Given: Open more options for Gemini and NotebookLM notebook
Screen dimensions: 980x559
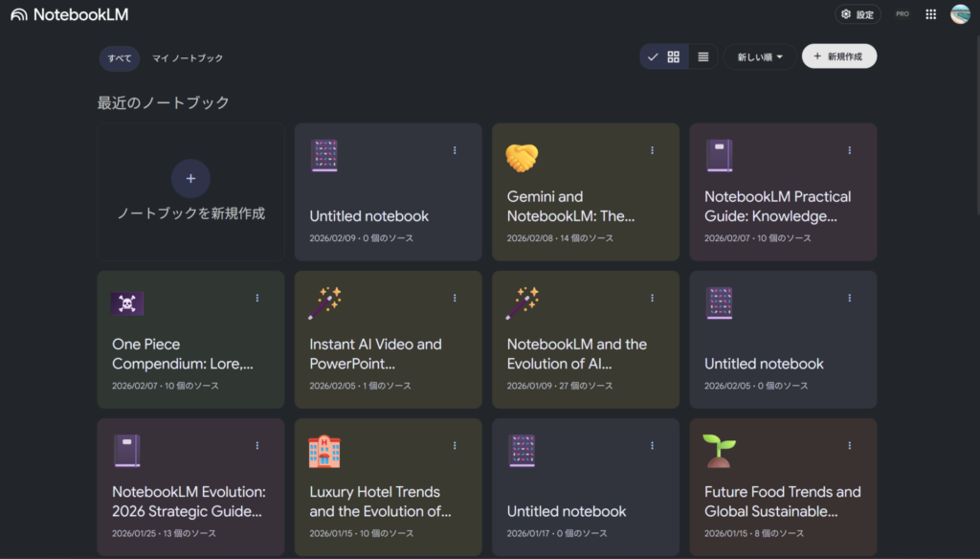Looking at the screenshot, I should click(653, 150).
